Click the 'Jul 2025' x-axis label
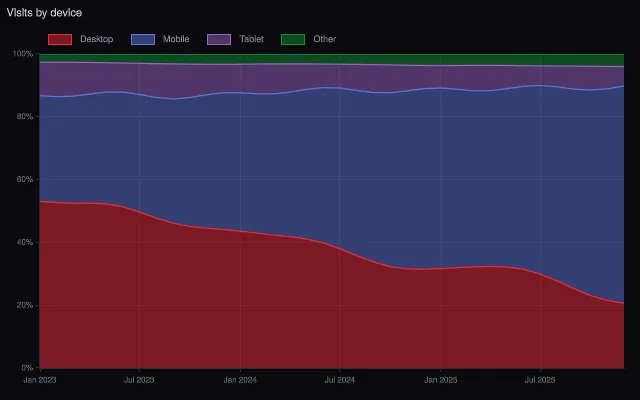The width and height of the screenshot is (640, 400). 540,380
